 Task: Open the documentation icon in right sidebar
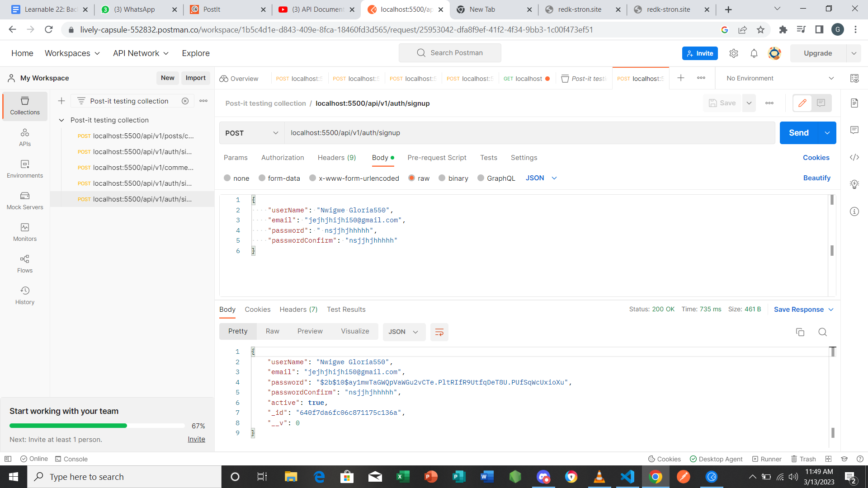click(854, 103)
